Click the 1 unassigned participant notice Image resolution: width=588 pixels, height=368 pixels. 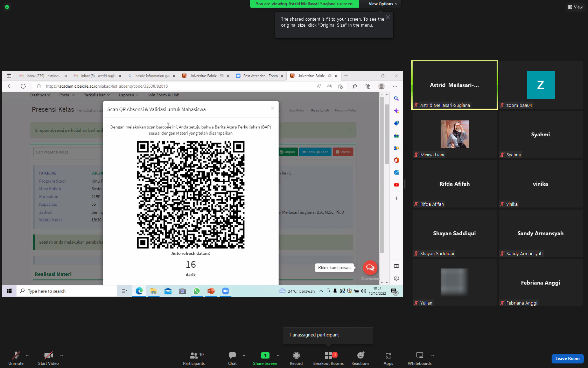314,335
